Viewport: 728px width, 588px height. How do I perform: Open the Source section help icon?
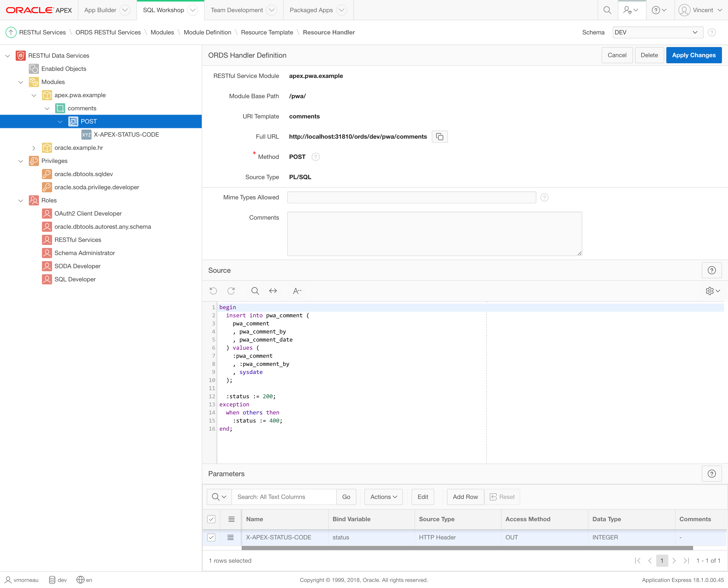711,270
